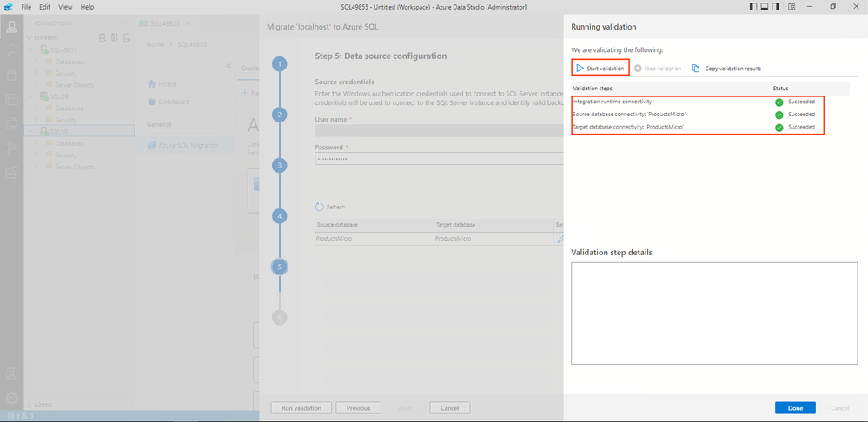Click the Azure SQL Migration icon
Viewport: 868px width, 422px height.
(x=152, y=145)
